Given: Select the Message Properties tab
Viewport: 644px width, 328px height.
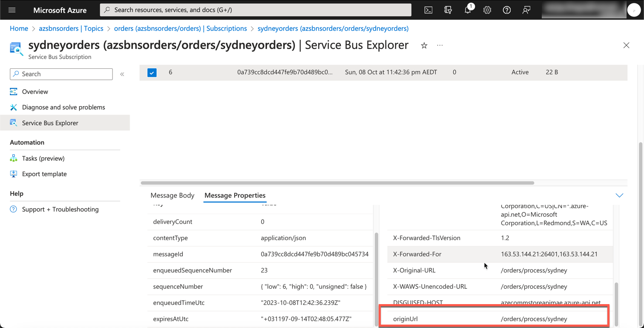Looking at the screenshot, I should (235, 195).
